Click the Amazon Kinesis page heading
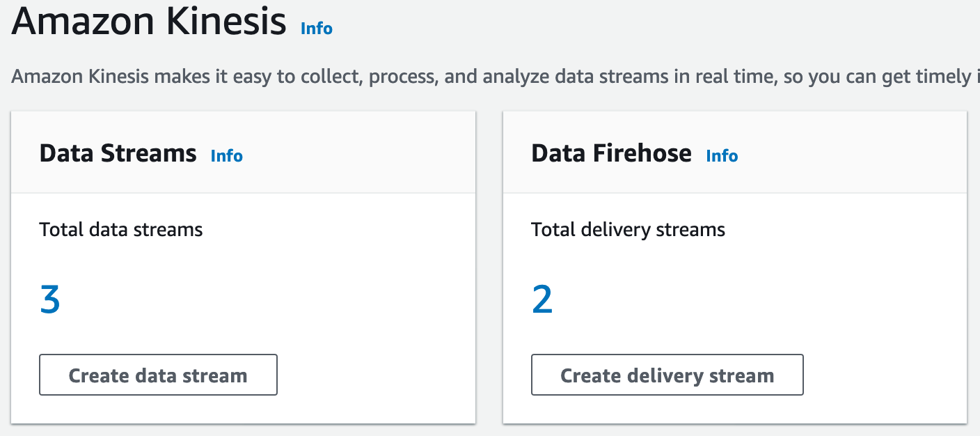Image resolution: width=980 pixels, height=436 pixels. pos(148,22)
